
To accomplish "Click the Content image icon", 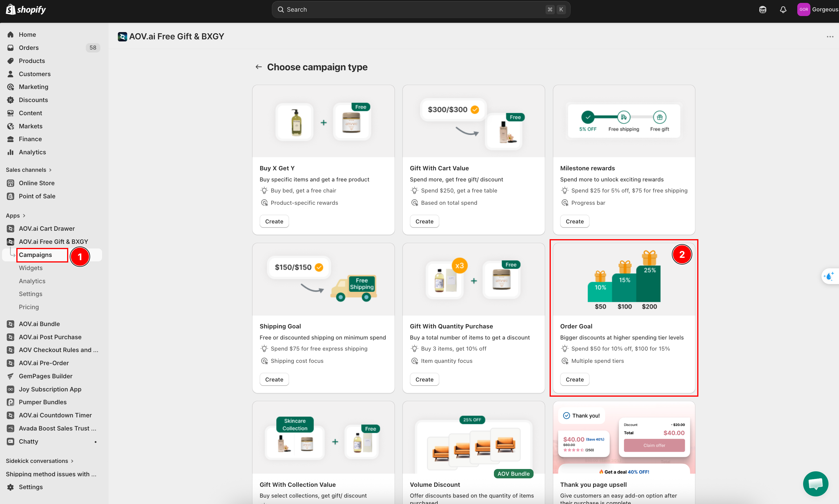I will [x=11, y=113].
